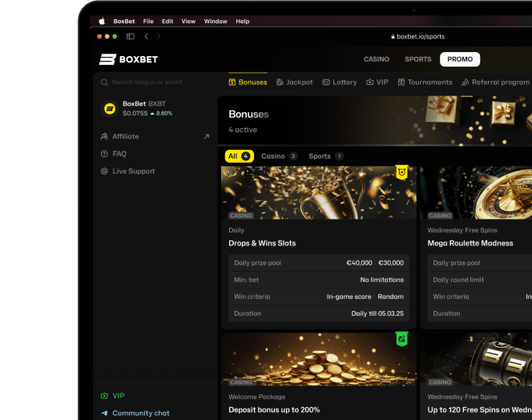This screenshot has width=532, height=420.
Task: Open the View menu
Action: tap(188, 21)
